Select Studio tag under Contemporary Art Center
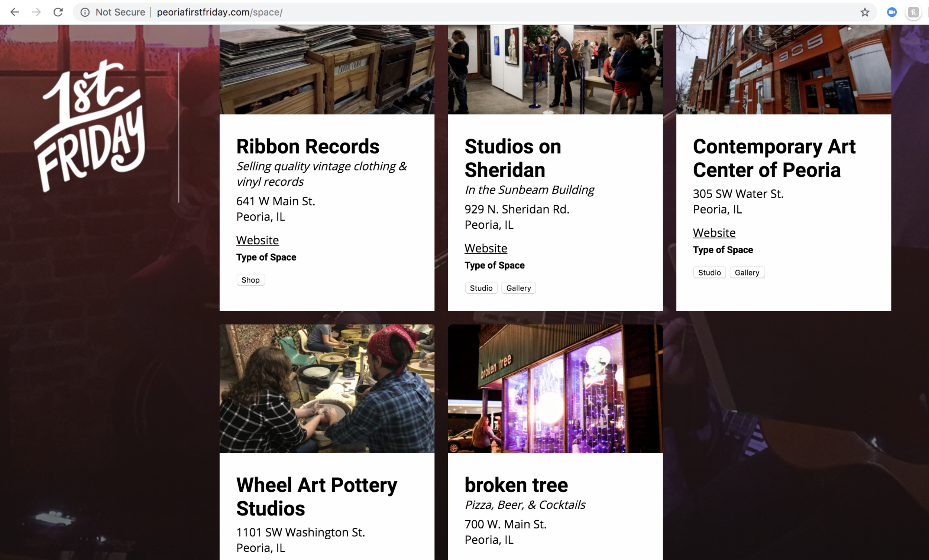This screenshot has width=929, height=560. (x=709, y=273)
